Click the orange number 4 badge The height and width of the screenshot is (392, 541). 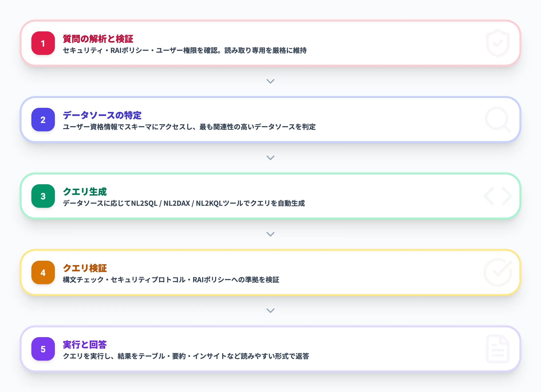[43, 272]
